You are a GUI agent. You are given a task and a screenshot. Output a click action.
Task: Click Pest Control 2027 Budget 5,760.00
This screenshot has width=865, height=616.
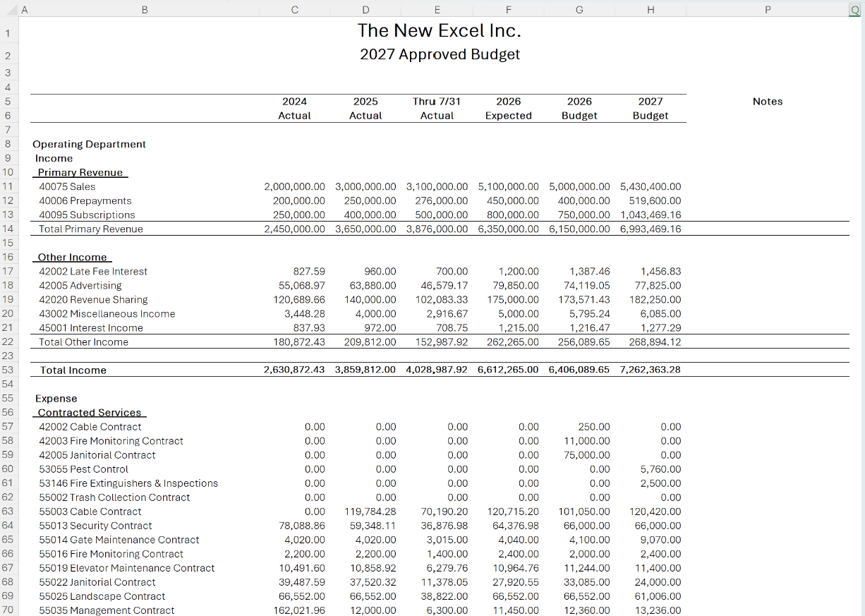661,469
